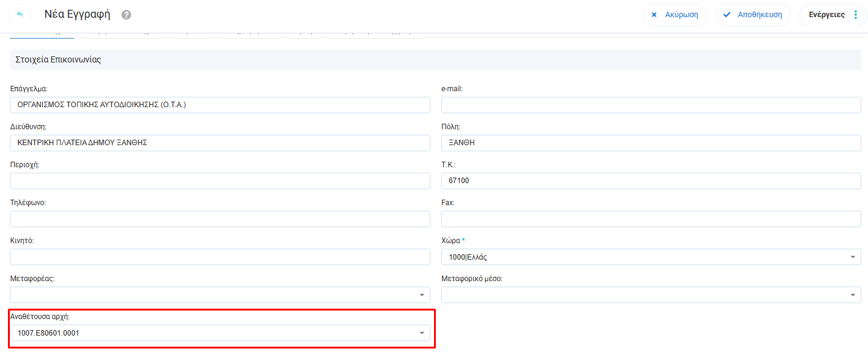868x354 pixels.
Task: Expand the Χώρα dropdown
Action: [853, 257]
